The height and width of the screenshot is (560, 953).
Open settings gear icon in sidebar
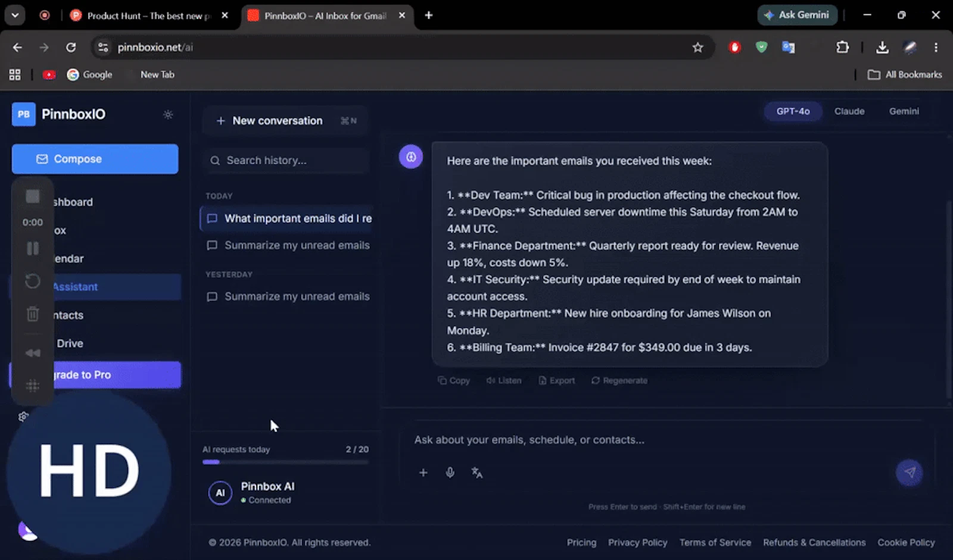(23, 417)
